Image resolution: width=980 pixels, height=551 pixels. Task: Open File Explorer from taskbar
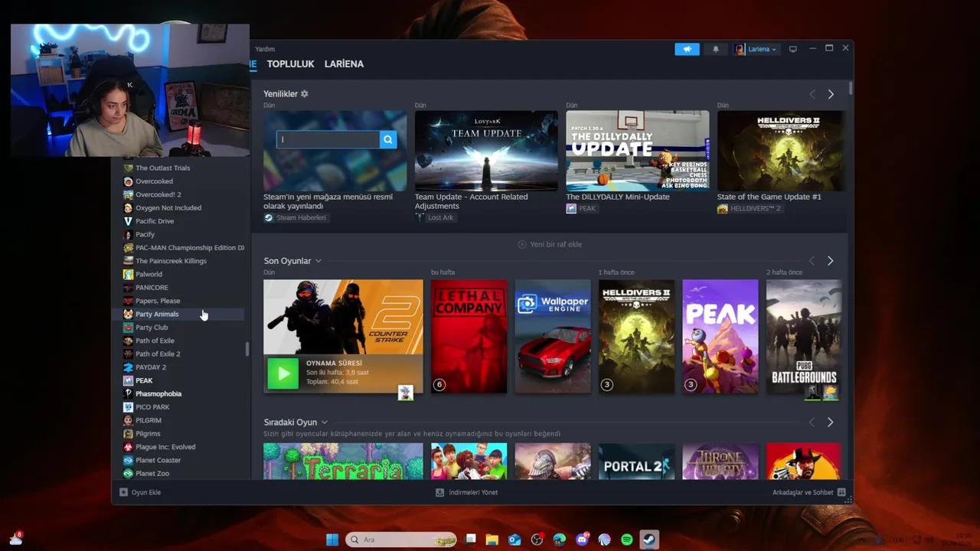coord(492,540)
